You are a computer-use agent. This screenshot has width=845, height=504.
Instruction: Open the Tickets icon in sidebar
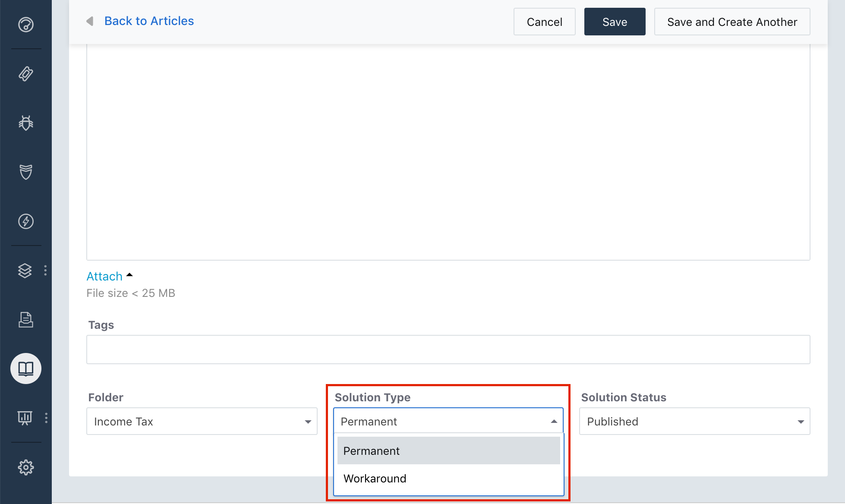pyautogui.click(x=26, y=74)
